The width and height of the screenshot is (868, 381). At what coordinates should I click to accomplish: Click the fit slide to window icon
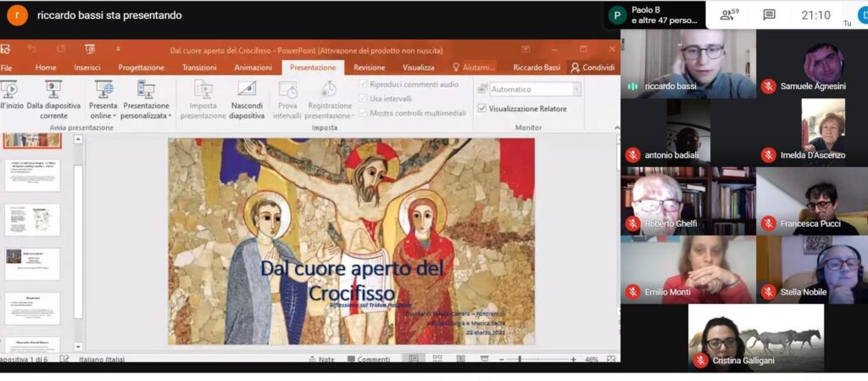point(611,359)
